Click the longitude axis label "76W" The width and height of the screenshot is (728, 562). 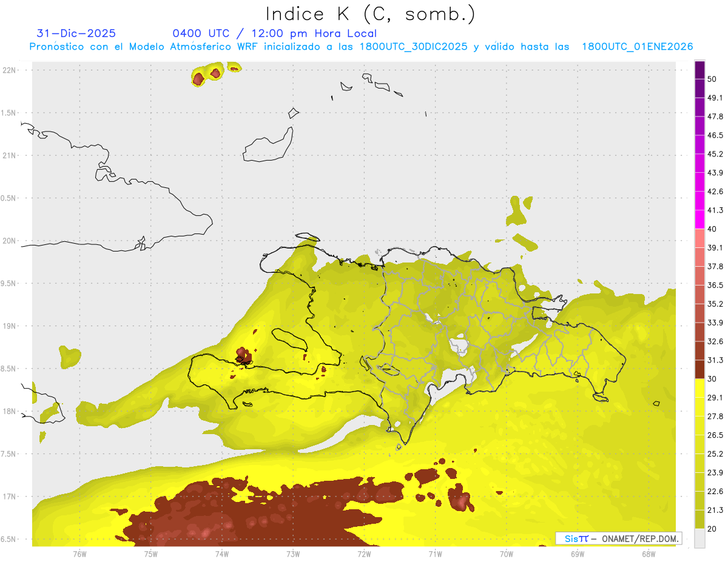tap(79, 554)
